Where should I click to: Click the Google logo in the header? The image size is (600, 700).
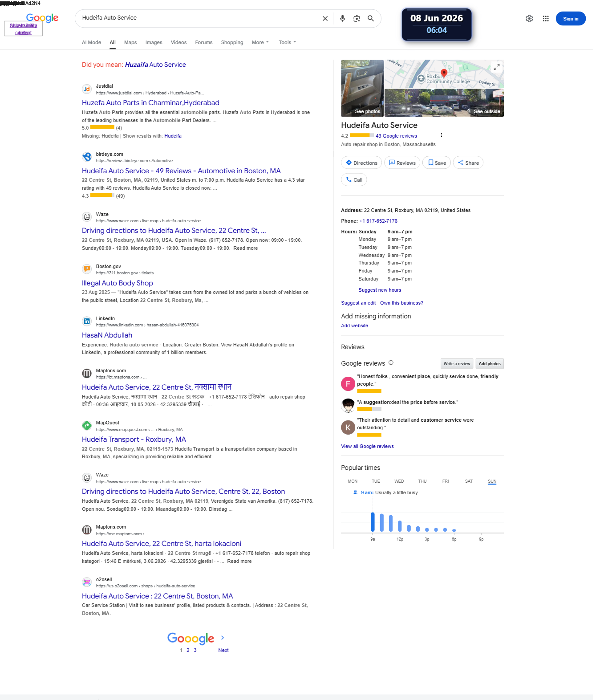pos(42,18)
